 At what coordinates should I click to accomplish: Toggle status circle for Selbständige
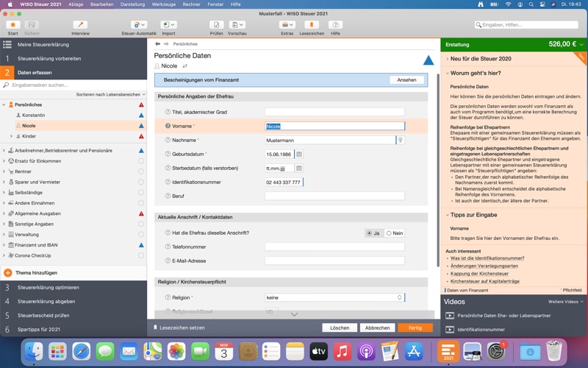pyautogui.click(x=141, y=192)
